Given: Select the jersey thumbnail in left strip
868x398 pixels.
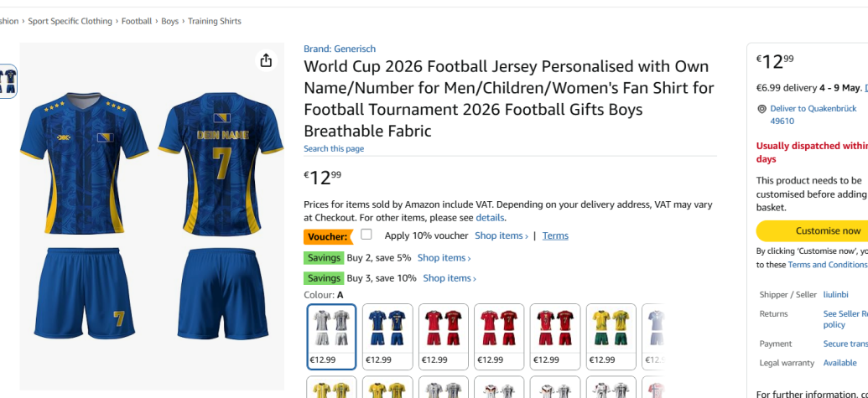Looking at the screenshot, I should [x=8, y=81].
